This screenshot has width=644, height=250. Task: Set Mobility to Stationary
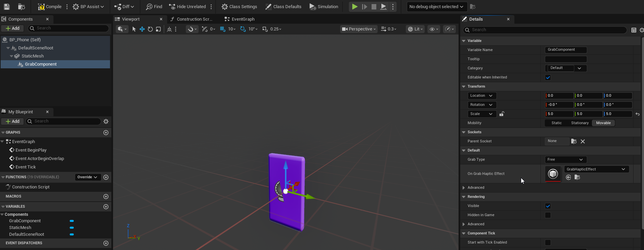coord(580,123)
